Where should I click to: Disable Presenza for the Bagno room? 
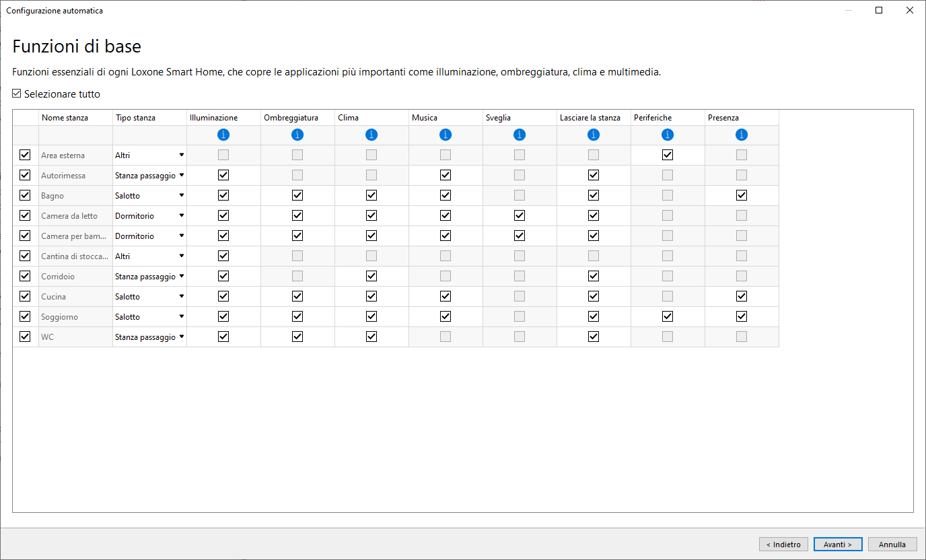tap(742, 195)
